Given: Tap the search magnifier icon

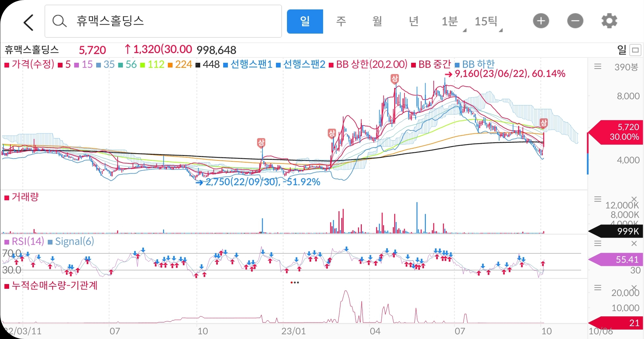Looking at the screenshot, I should (59, 21).
